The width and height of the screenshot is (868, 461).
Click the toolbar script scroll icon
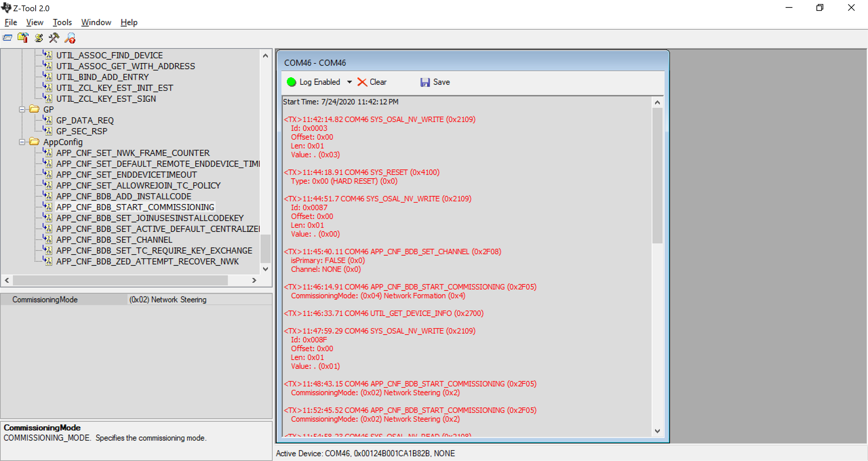tap(39, 38)
